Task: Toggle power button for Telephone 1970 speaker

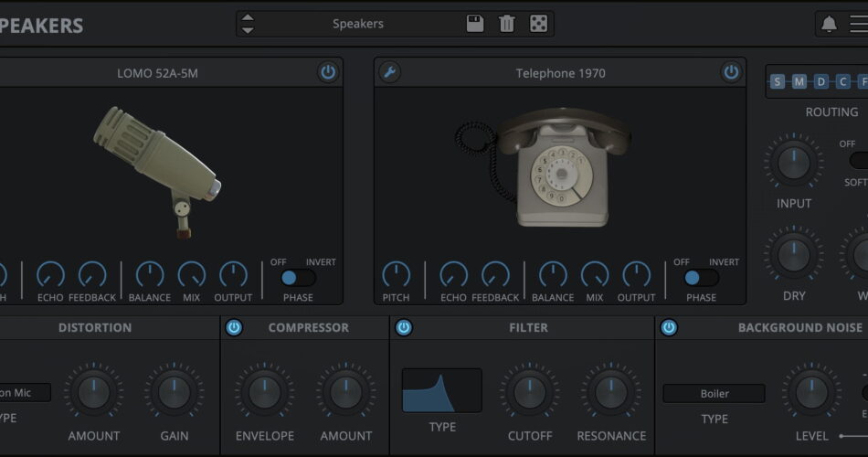Action: pos(730,72)
